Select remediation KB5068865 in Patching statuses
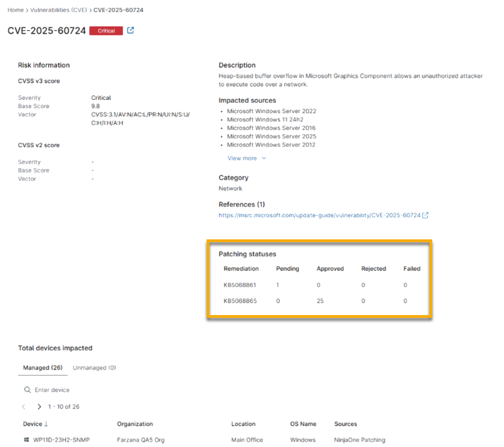Viewport: 504px width, 447px height. pyautogui.click(x=239, y=301)
